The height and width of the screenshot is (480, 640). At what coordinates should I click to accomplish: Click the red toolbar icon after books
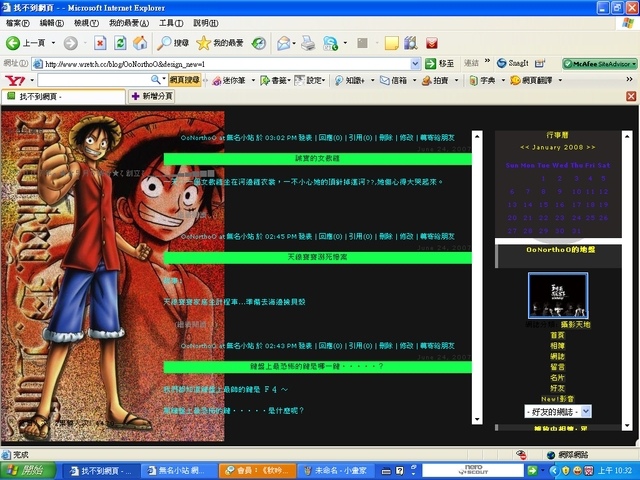pos(431,43)
